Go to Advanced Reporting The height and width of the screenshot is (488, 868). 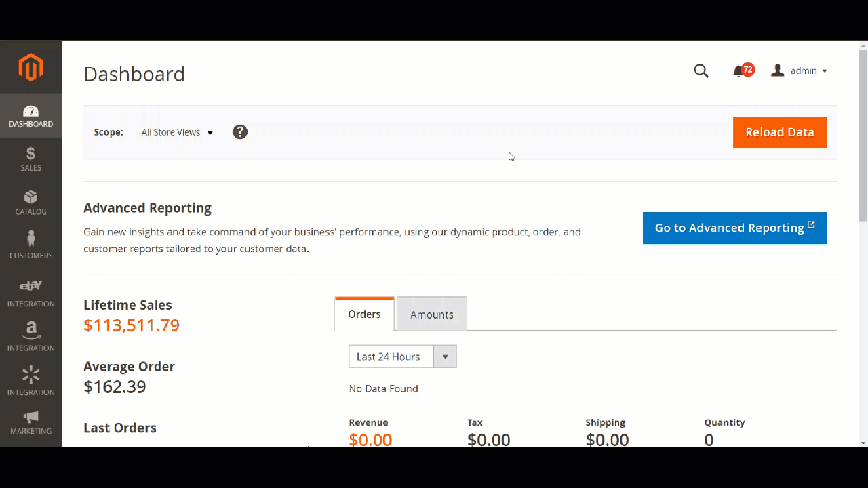click(734, 228)
